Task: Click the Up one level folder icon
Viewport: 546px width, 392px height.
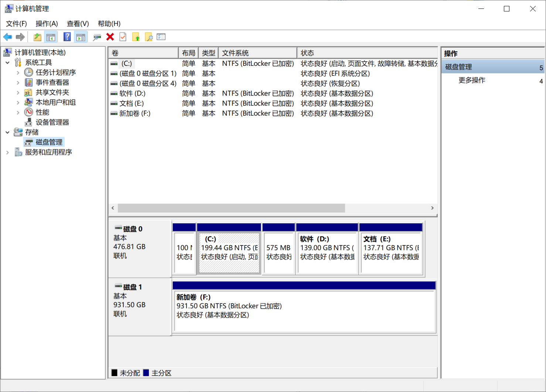Action: pyautogui.click(x=37, y=37)
